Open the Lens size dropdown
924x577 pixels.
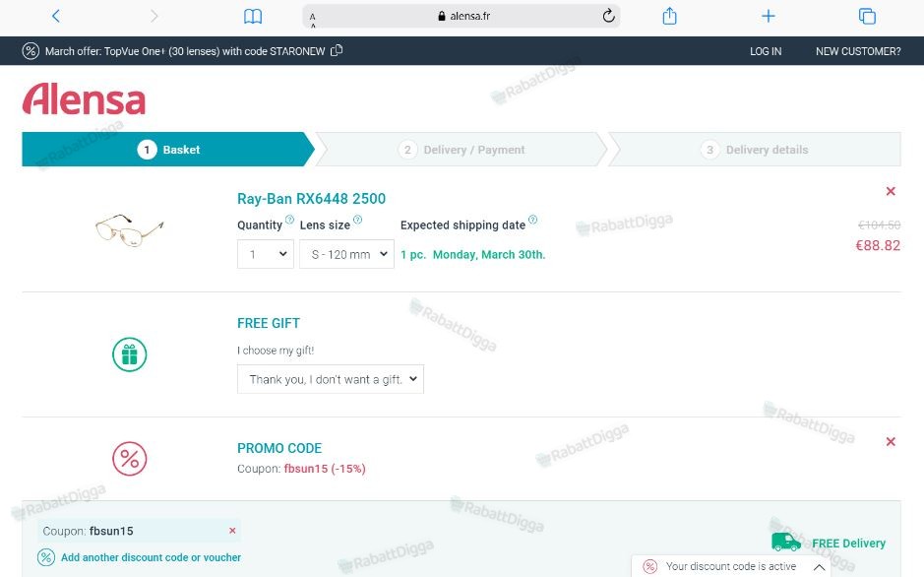(346, 254)
